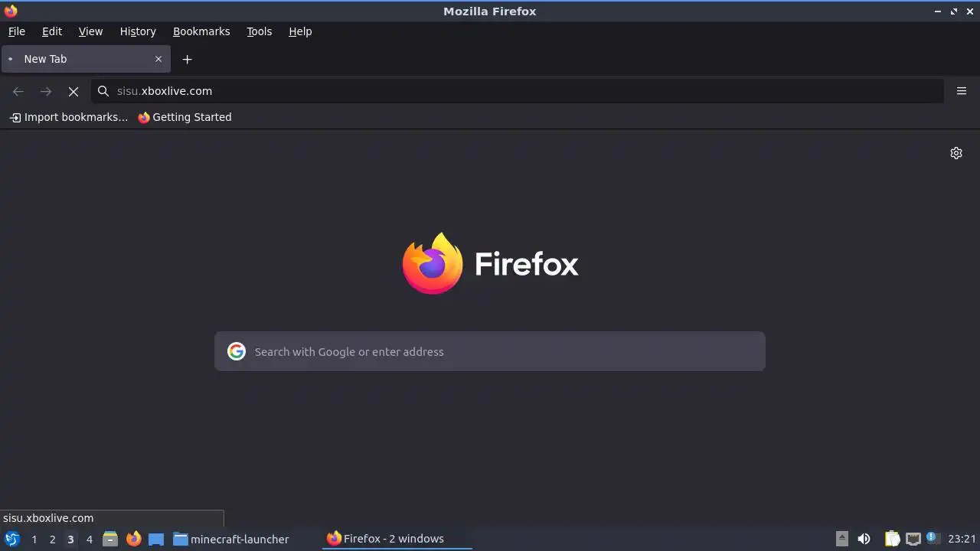Viewport: 980px width, 551px height.
Task: Click the notification info tray icon
Action: 933,538
